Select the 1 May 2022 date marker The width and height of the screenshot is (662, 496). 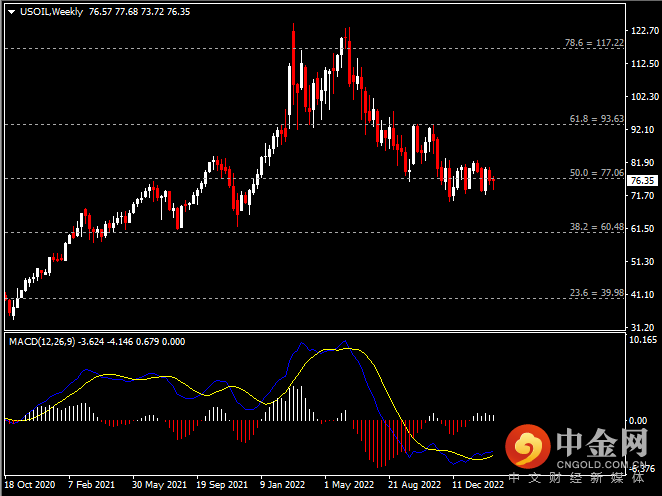coord(349,484)
